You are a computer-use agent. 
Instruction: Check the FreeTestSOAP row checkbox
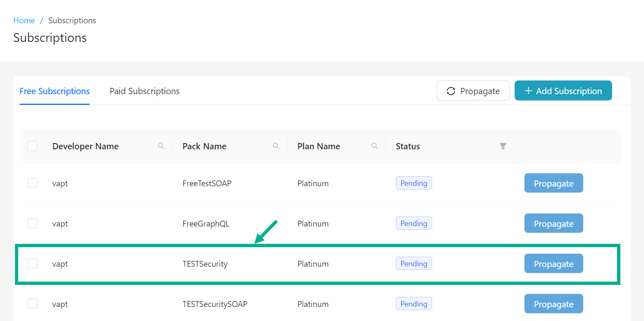(x=32, y=183)
